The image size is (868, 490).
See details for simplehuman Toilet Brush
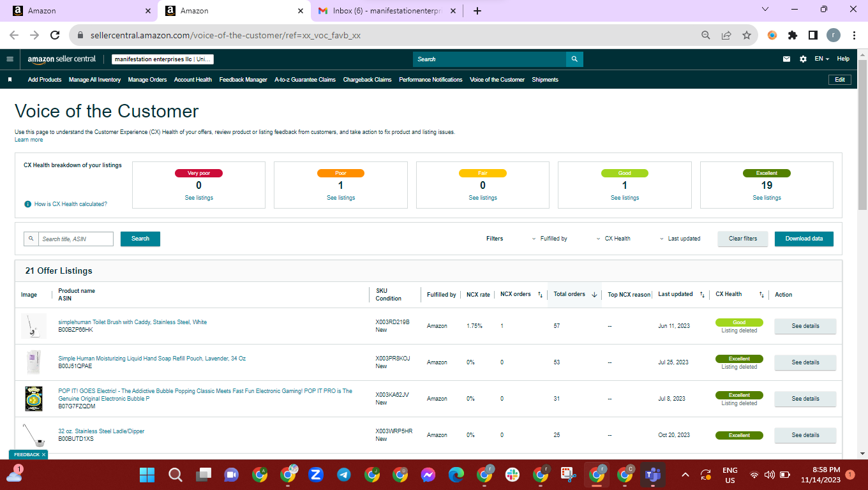pyautogui.click(x=805, y=326)
